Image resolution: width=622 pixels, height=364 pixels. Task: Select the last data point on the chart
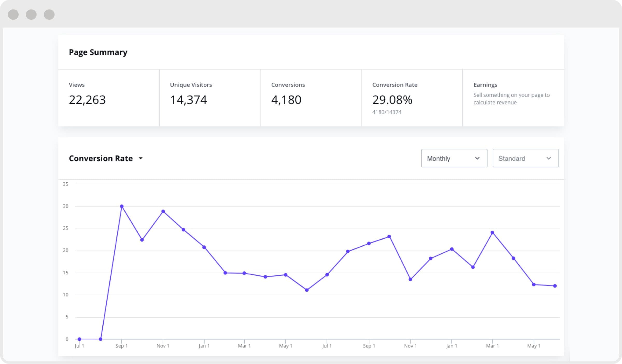[x=555, y=286]
